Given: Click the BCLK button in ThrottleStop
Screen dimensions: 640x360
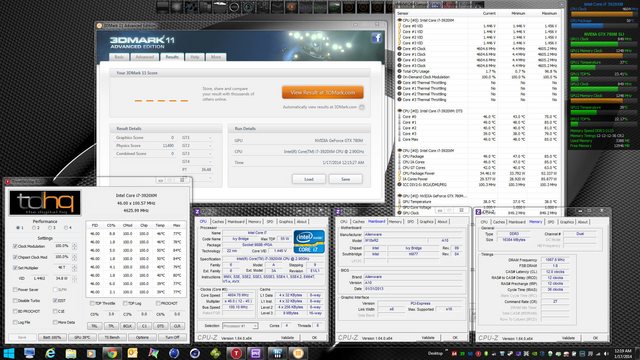Looking at the screenshot, I should pos(127,326).
